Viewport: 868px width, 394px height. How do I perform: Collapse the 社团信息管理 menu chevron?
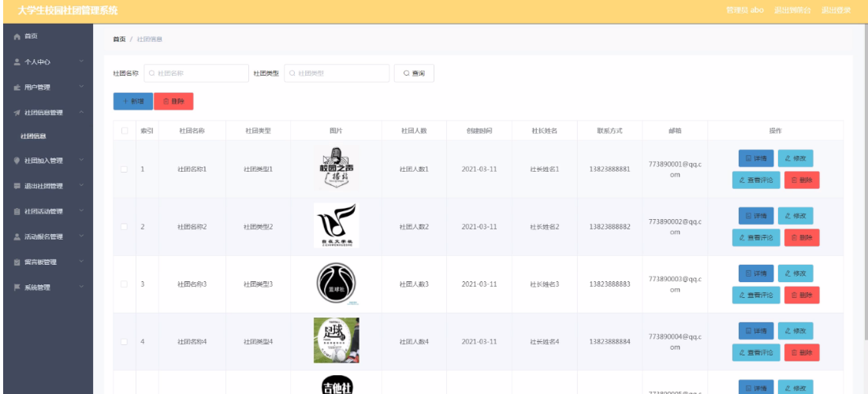(81, 113)
